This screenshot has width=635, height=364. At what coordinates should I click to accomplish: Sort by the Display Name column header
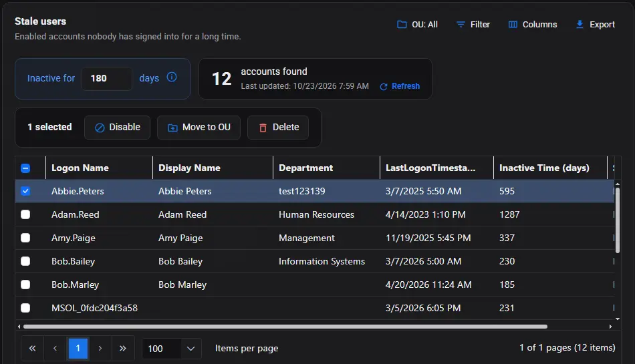click(x=213, y=168)
